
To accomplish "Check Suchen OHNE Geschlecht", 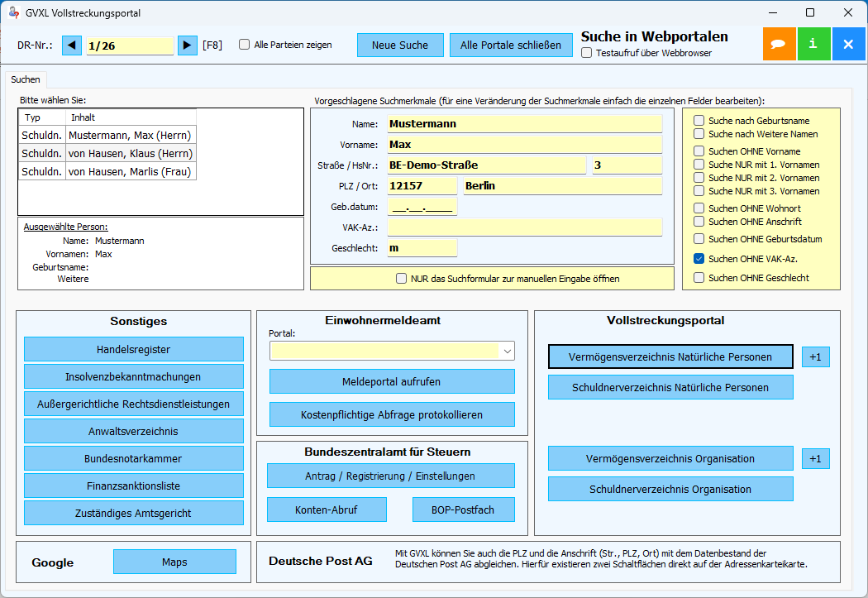I will coord(699,277).
